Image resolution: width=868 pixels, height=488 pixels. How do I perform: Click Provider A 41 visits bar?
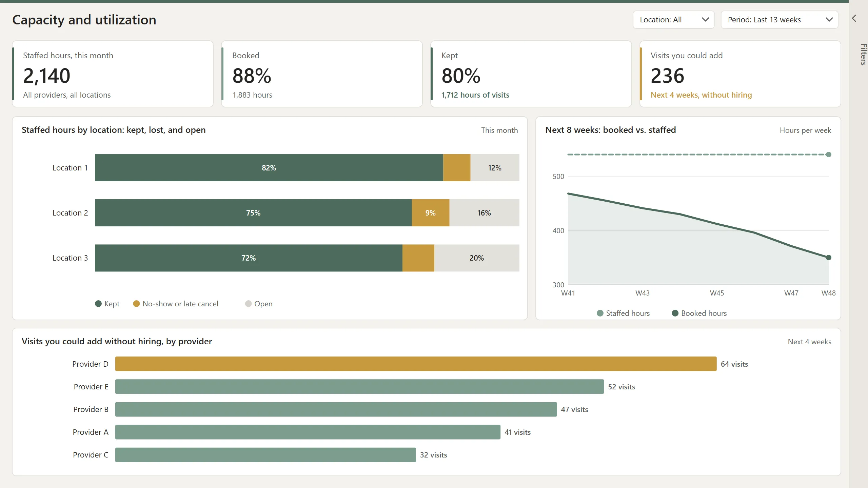[x=308, y=432]
